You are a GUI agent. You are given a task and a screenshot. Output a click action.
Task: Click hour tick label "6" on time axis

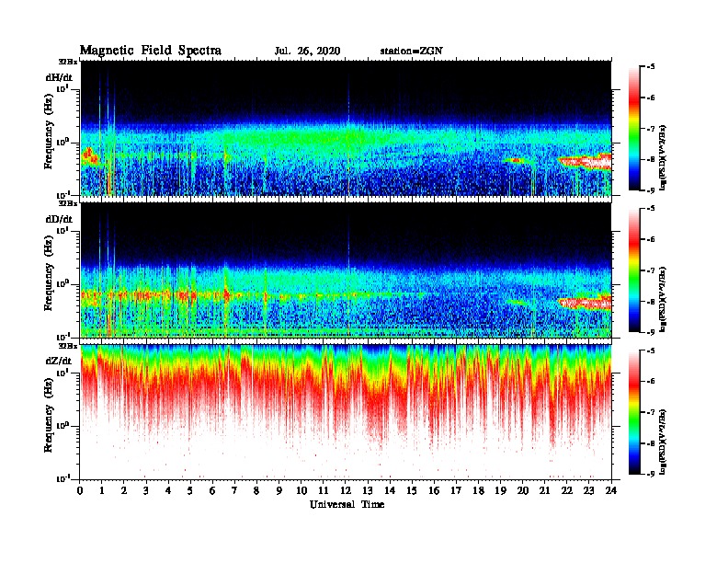[212, 491]
